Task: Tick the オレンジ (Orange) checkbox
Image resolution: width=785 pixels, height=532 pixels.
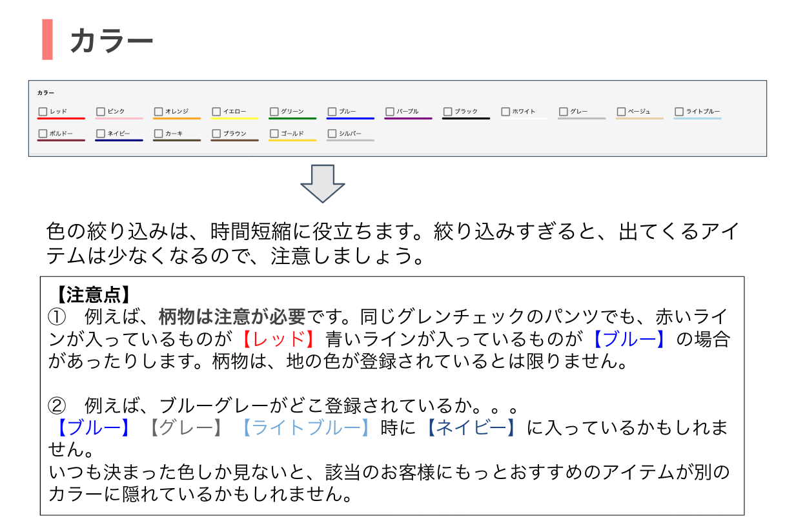Action: (x=158, y=112)
